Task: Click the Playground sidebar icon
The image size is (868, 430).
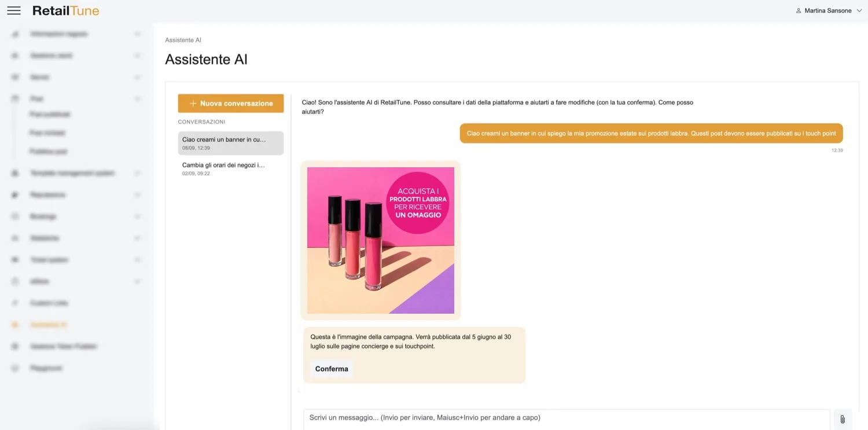Action: point(16,368)
